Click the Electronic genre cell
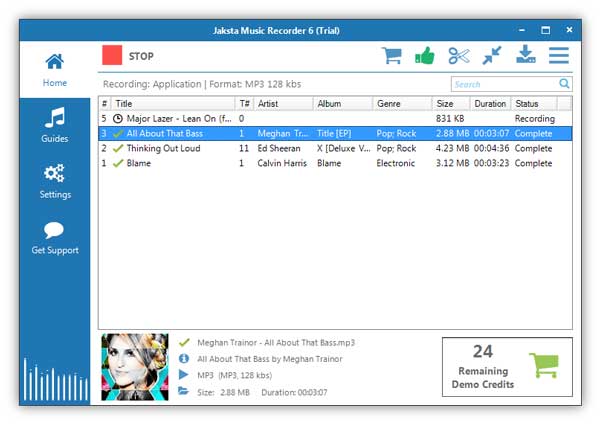Screen dimensions: 600x424 [396, 163]
